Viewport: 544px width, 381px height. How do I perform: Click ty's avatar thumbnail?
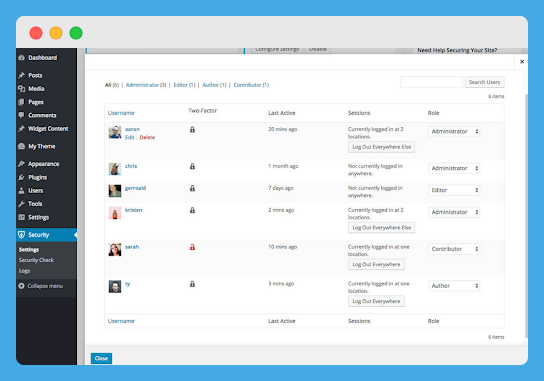[115, 287]
